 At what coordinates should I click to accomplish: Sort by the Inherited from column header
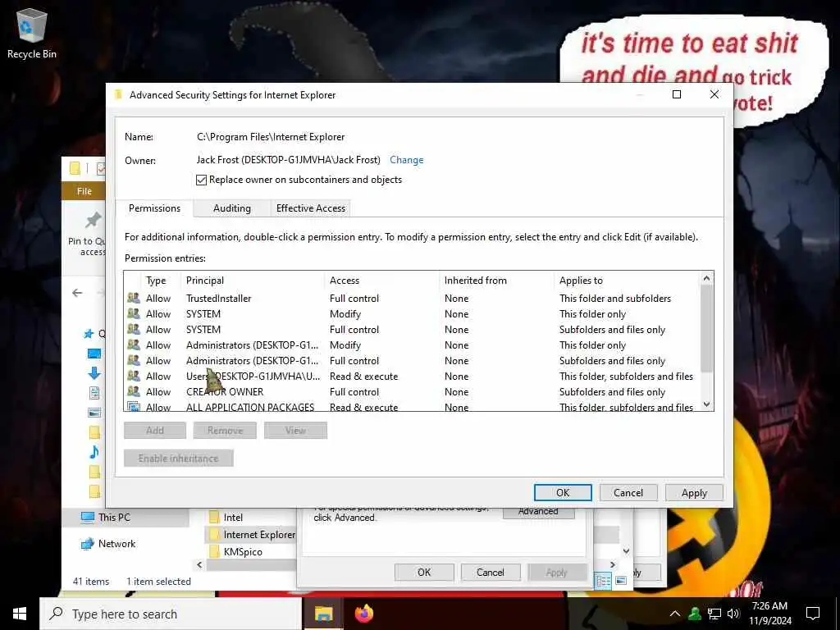click(495, 281)
